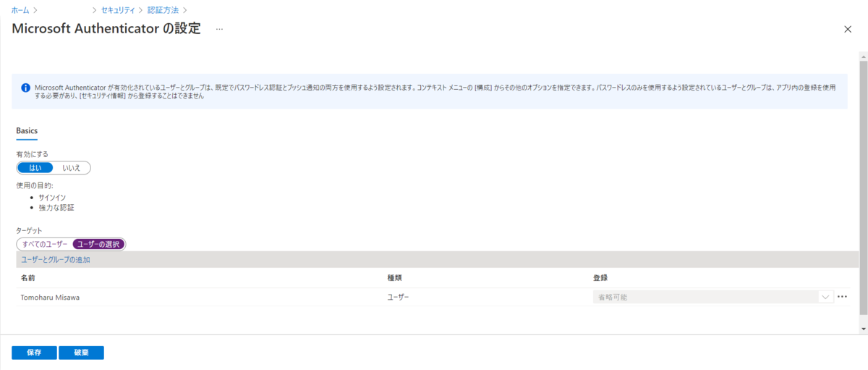Screen dimensions: 868x370
Task: Set 有効にする to はい
Action: pos(35,168)
